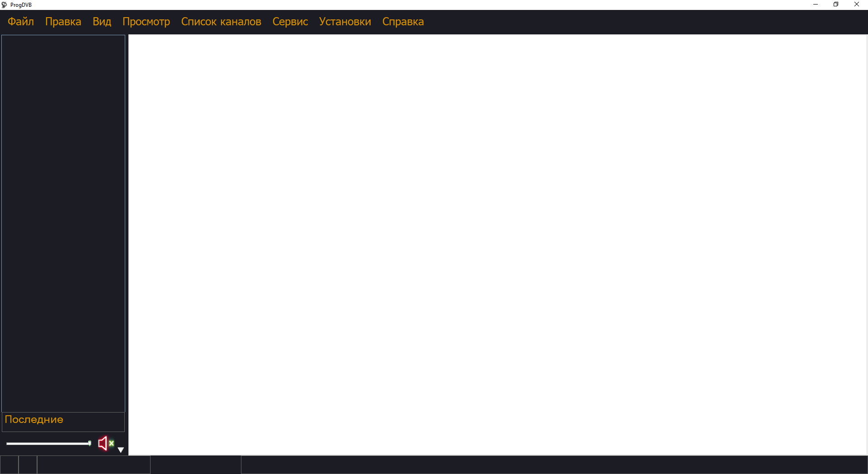This screenshot has width=868, height=474.
Task: Open the Справка menu
Action: tap(403, 22)
